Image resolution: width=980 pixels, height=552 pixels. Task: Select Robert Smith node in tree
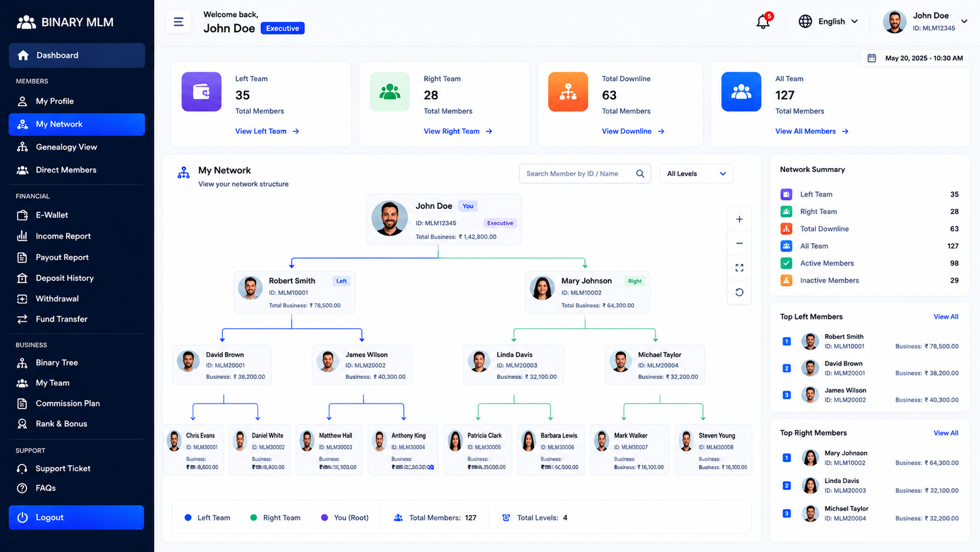pos(294,292)
